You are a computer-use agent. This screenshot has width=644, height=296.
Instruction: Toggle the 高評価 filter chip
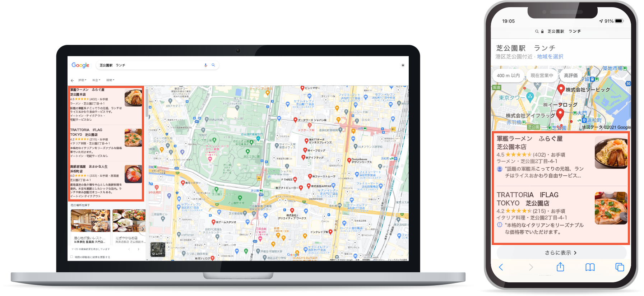(571, 75)
